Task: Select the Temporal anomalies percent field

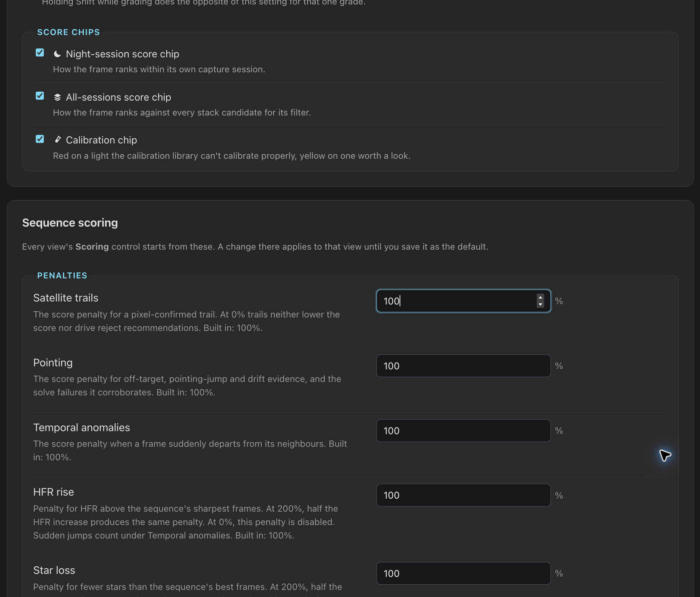Action: point(463,431)
